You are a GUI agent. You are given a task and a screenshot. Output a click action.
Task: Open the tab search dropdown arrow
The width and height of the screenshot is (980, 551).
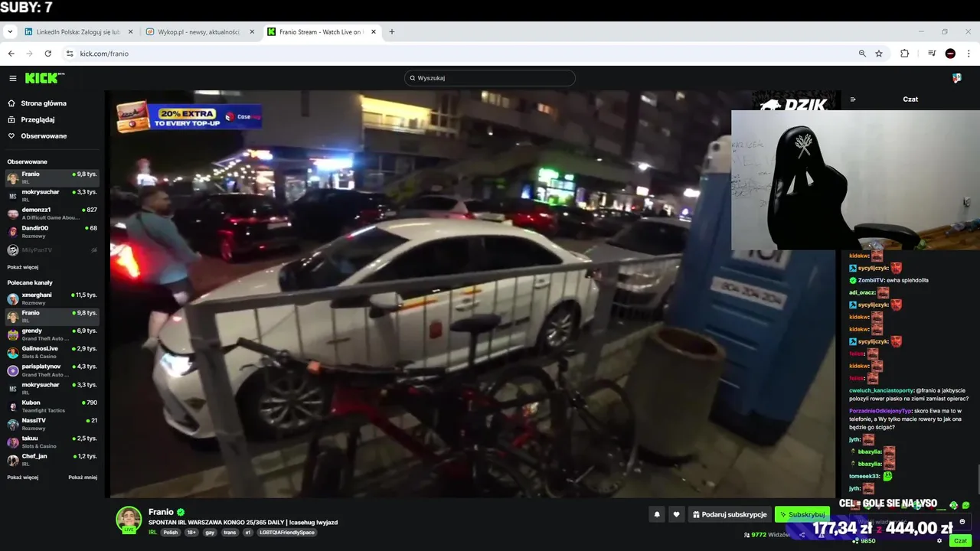(x=10, y=32)
